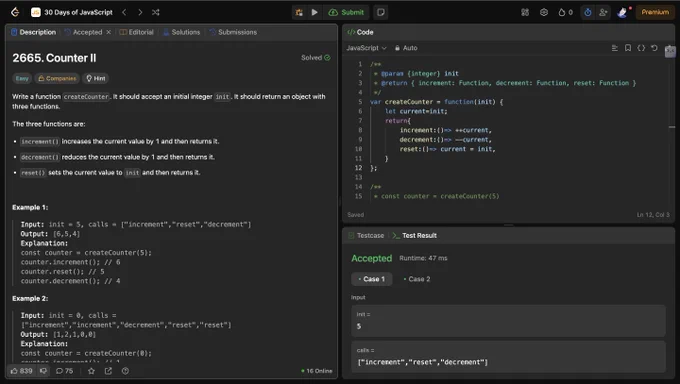Open the Submissions tab
The height and width of the screenshot is (384, 680).
pos(233,32)
